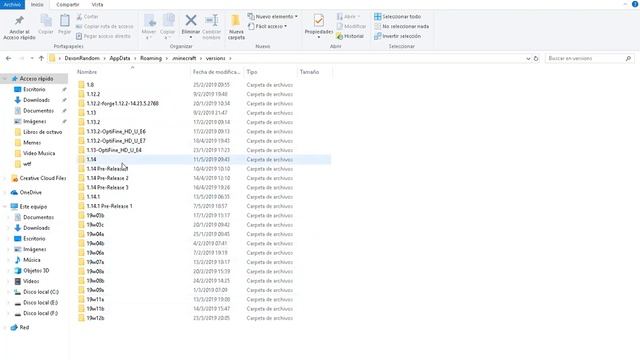Go back with the left arrow

[x=9, y=58]
